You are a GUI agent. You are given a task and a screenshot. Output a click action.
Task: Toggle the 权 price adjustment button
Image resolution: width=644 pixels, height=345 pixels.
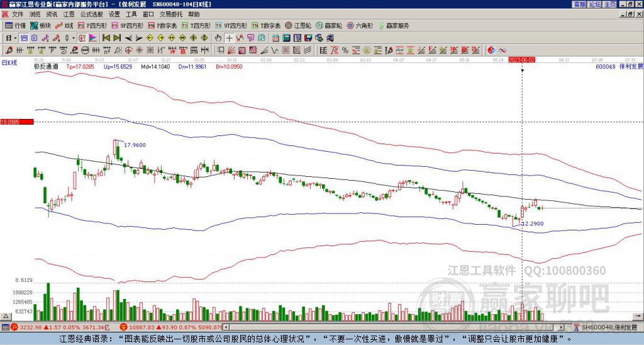(82, 38)
